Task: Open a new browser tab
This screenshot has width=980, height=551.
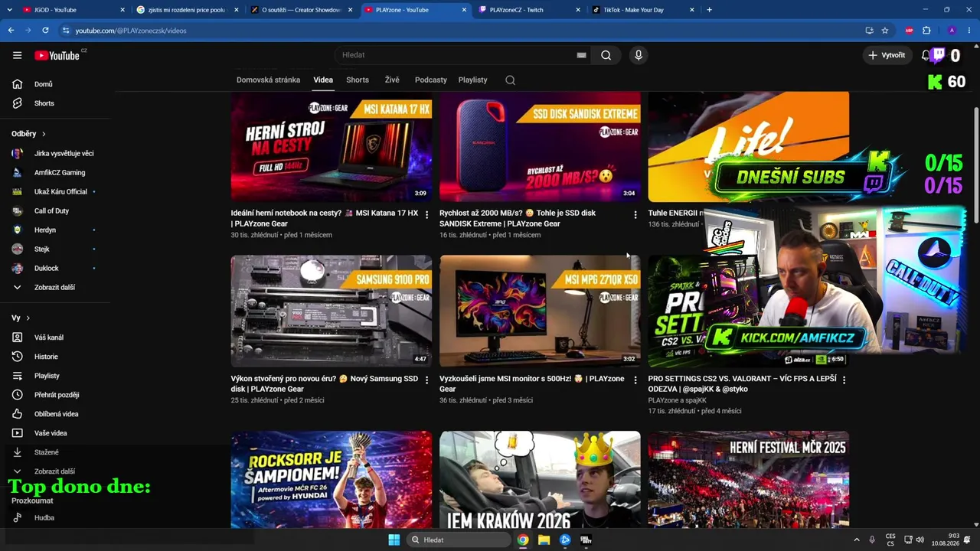Action: pos(709,10)
